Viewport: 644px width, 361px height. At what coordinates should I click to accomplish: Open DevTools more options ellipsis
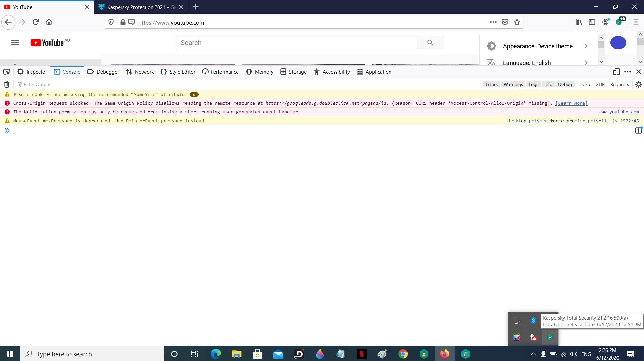[x=628, y=72]
